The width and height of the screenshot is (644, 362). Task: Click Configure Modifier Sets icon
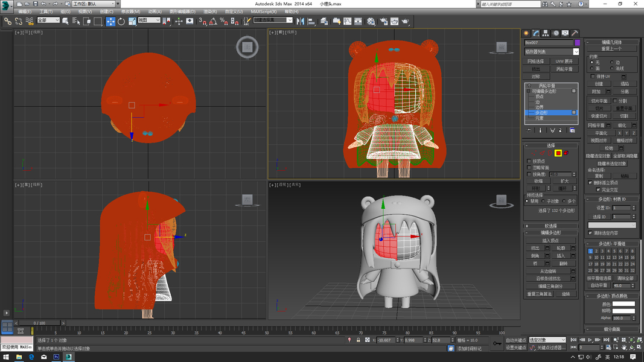[x=572, y=130]
